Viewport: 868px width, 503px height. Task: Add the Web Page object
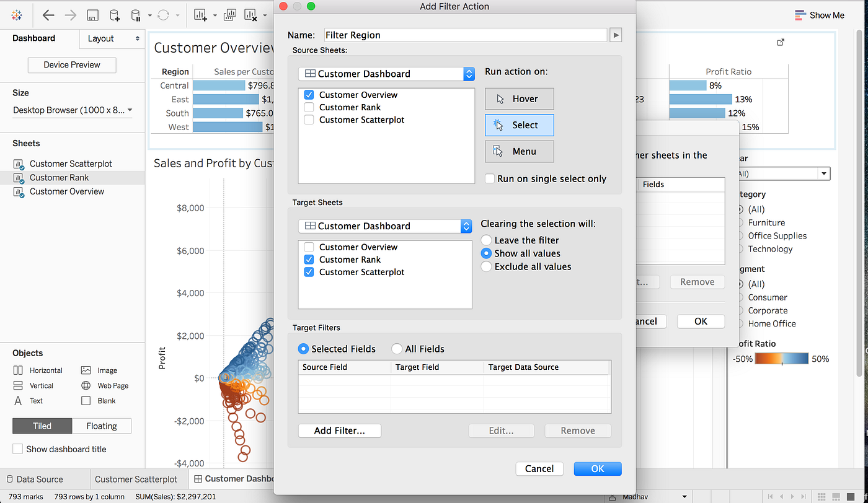click(x=105, y=385)
